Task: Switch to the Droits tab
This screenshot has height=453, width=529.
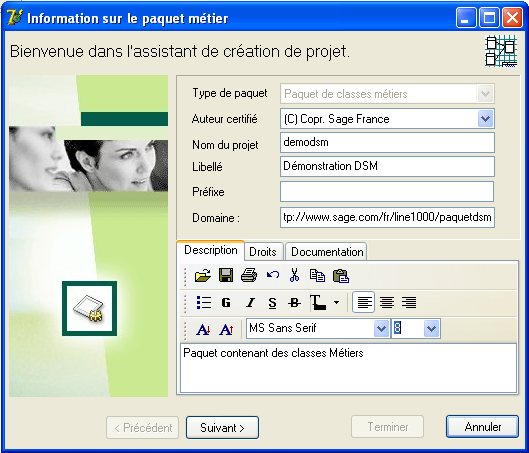Action: [x=263, y=252]
